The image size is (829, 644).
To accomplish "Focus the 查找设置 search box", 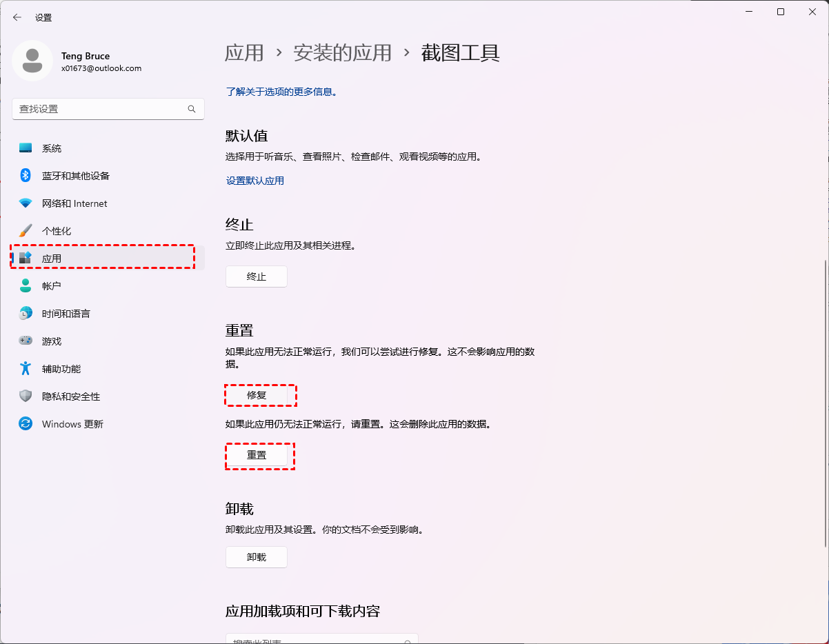I will pos(108,109).
